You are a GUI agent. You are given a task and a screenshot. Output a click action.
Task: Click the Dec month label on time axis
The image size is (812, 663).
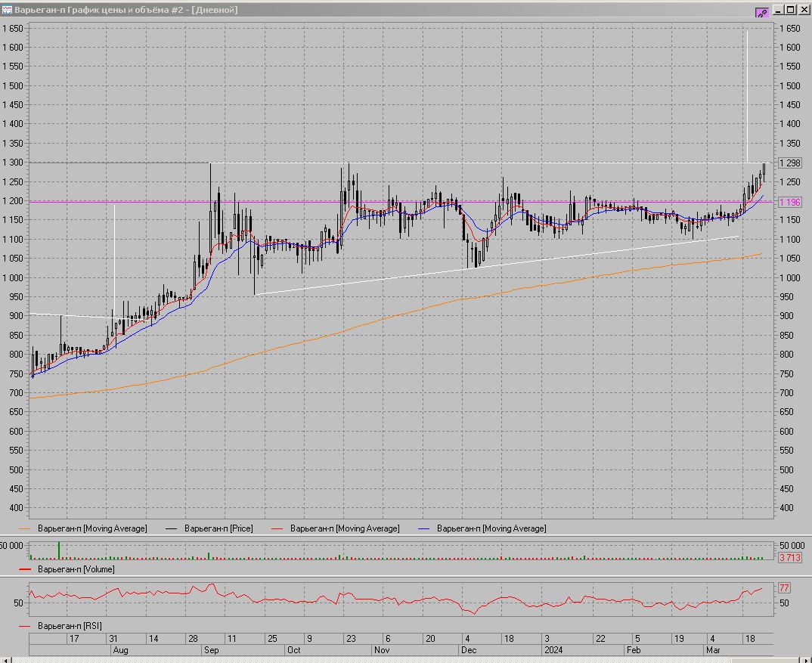[x=469, y=650]
